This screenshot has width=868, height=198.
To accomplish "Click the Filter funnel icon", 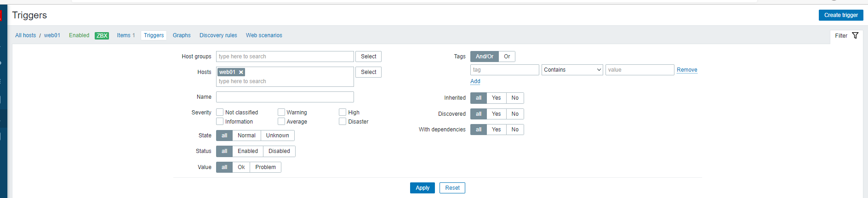I will pyautogui.click(x=855, y=35).
